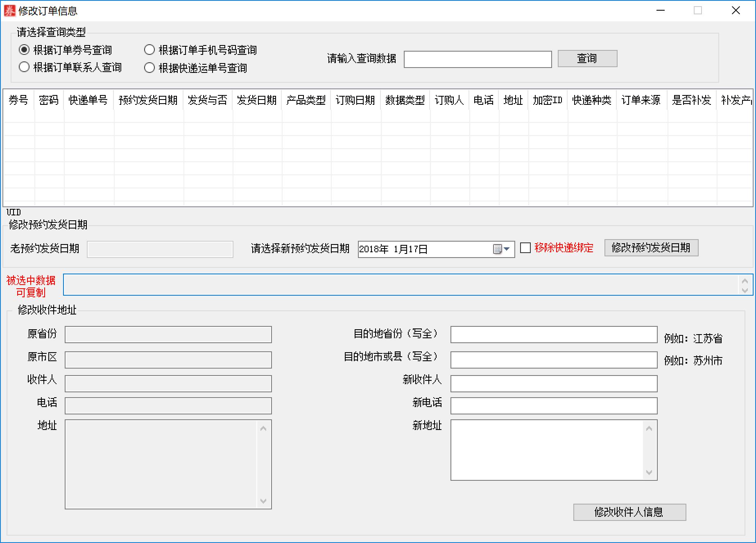The height and width of the screenshot is (543, 756).
Task: Click the 修改收件人信息 button
Action: coord(629,512)
